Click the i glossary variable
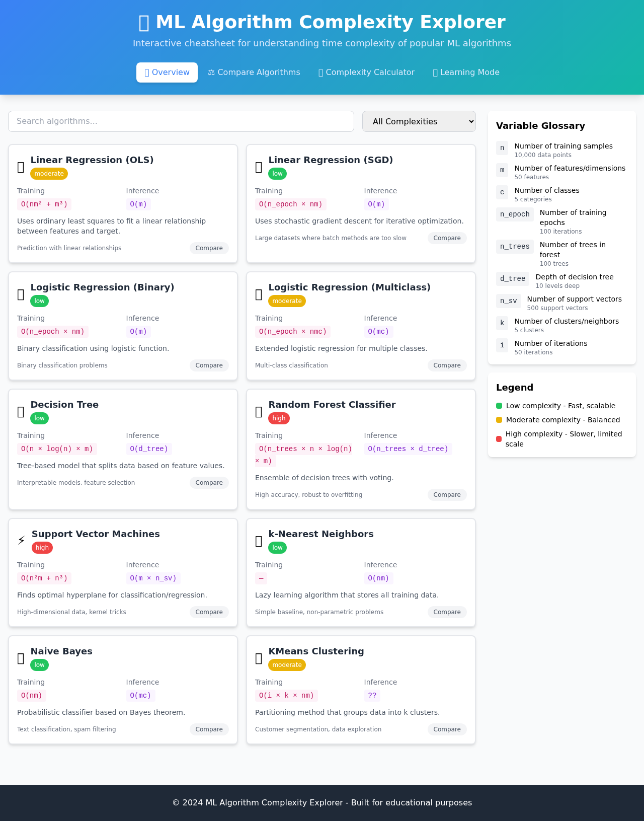 click(x=502, y=345)
